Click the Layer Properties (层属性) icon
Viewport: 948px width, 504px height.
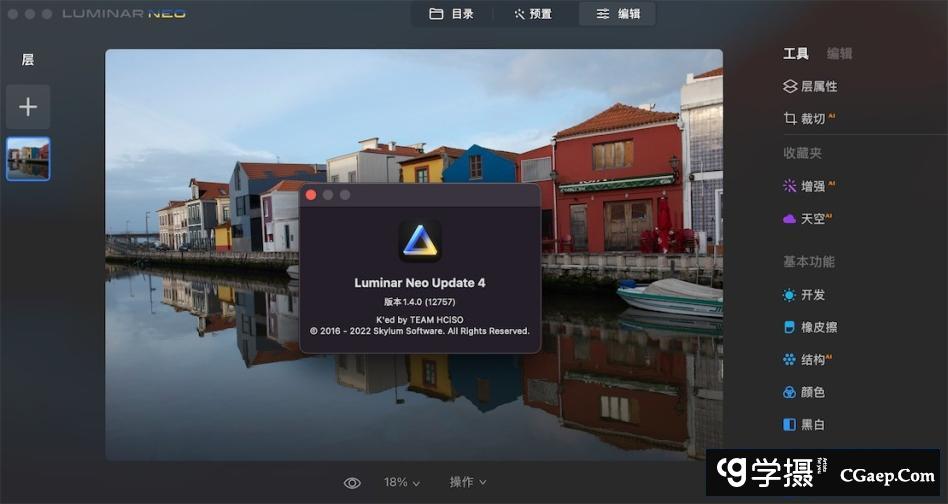click(790, 87)
